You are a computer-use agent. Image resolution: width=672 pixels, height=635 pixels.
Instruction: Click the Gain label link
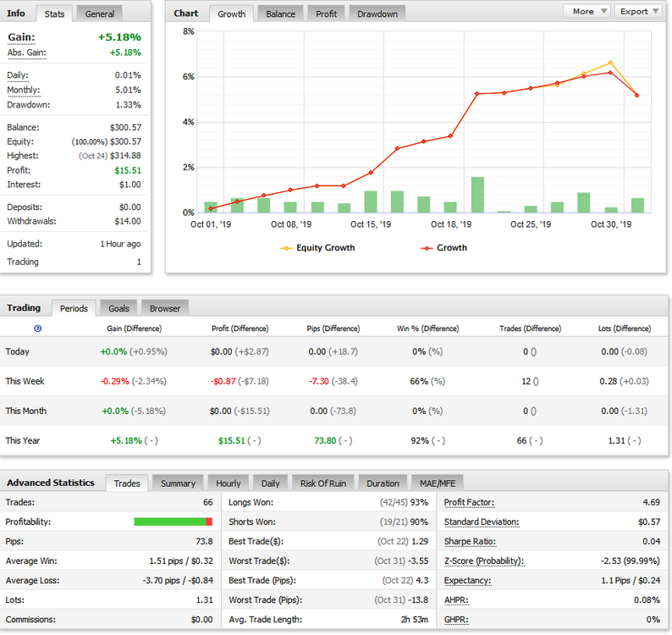21,37
